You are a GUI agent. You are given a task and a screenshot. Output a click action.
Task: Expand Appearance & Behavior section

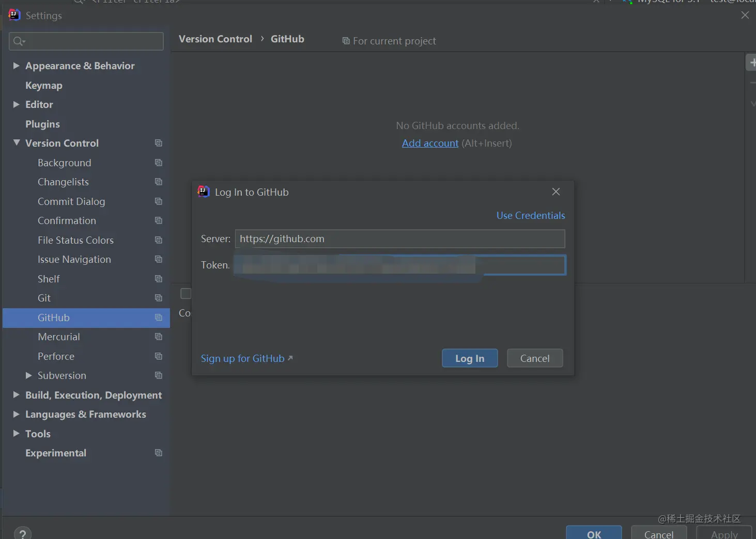point(16,66)
